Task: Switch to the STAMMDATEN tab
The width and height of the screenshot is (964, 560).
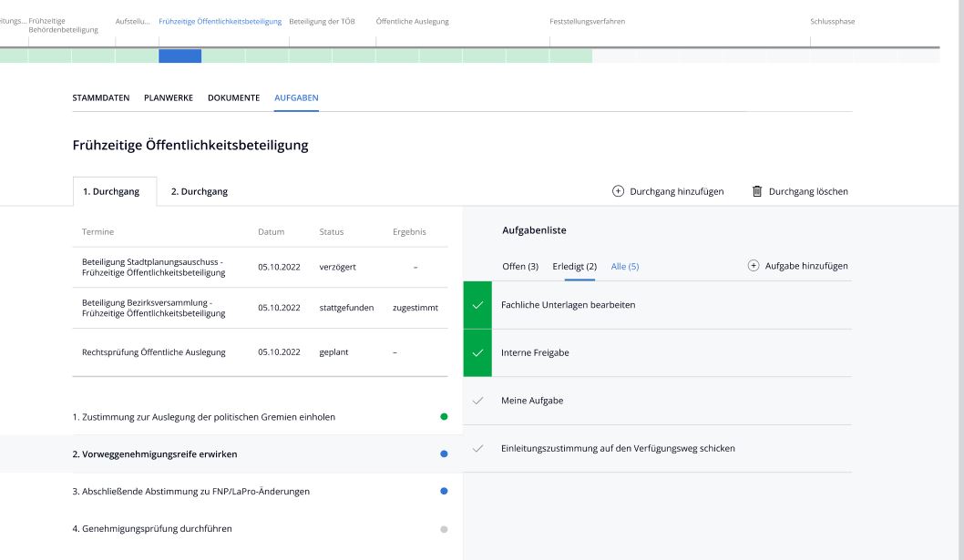Action: pos(100,97)
